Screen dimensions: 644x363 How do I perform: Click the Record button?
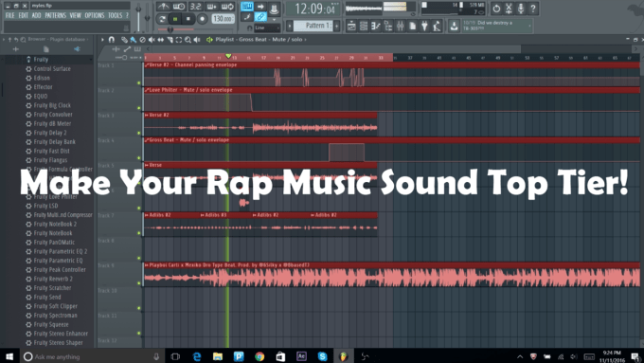click(x=202, y=19)
